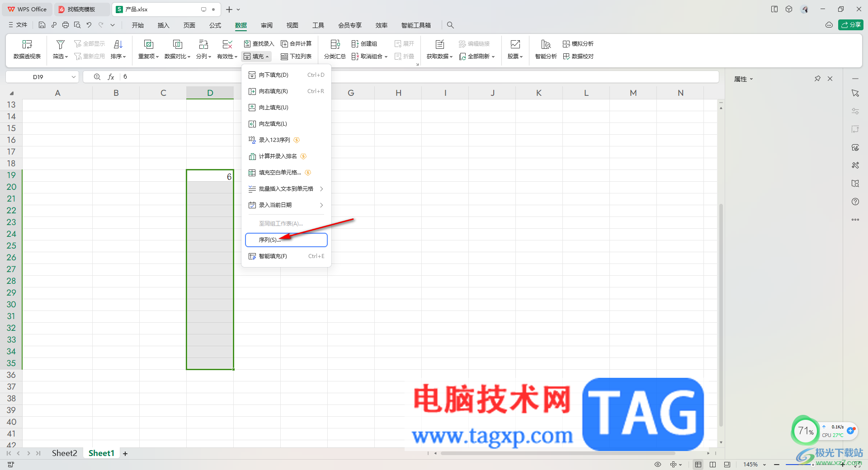Select 向右填充(R) fill right
This screenshot has width=868, height=470.
click(286, 91)
